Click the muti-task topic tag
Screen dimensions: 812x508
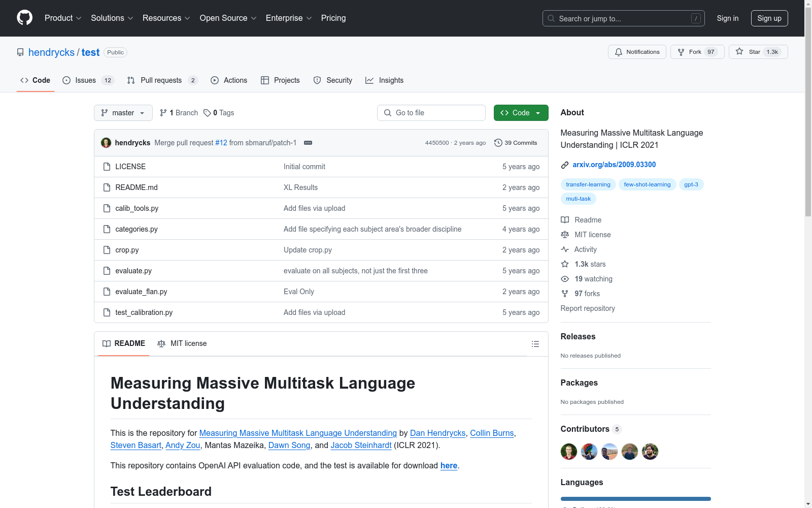(579, 199)
